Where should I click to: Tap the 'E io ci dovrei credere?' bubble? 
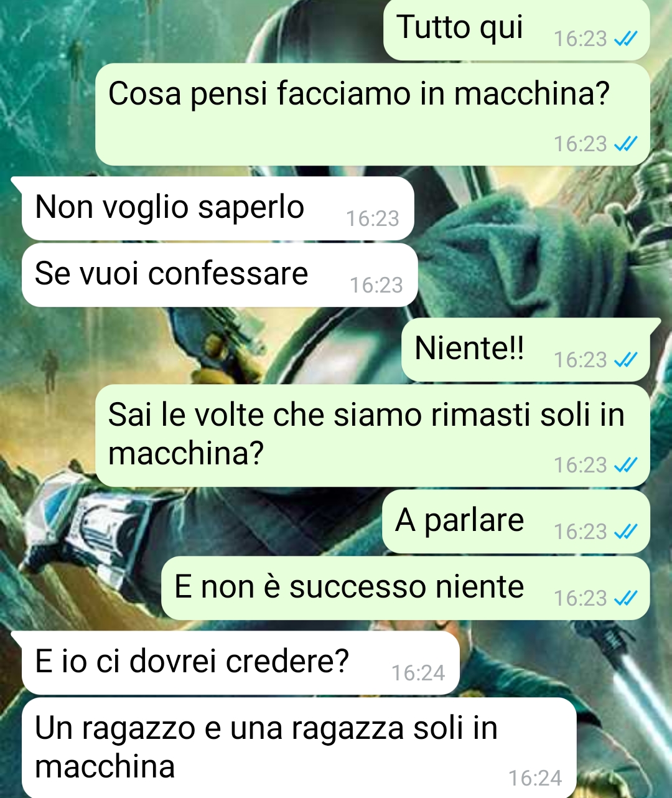241,663
